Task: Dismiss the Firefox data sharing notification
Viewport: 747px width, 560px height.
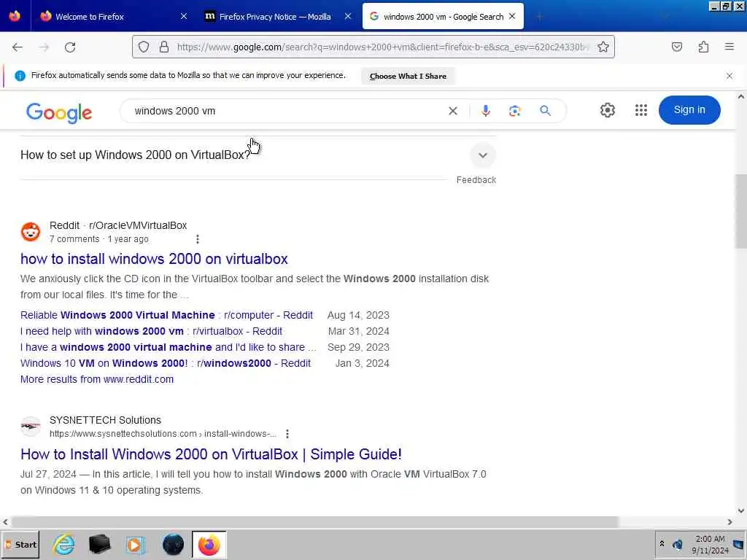Action: pyautogui.click(x=729, y=76)
